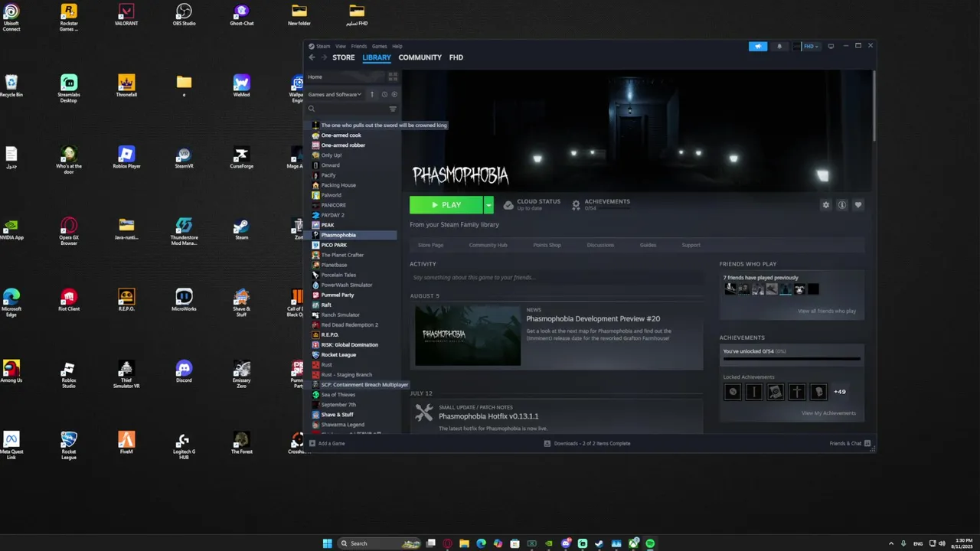Add Phasmophobia to favorites heart icon
Image resolution: width=980 pixels, height=551 pixels.
click(858, 205)
